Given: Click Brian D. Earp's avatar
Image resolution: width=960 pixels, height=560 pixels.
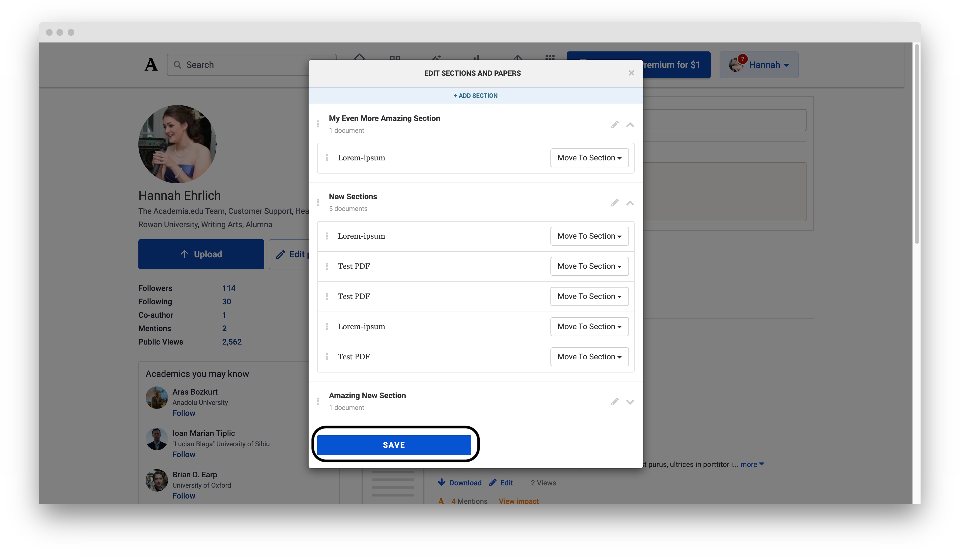Looking at the screenshot, I should click(x=157, y=480).
